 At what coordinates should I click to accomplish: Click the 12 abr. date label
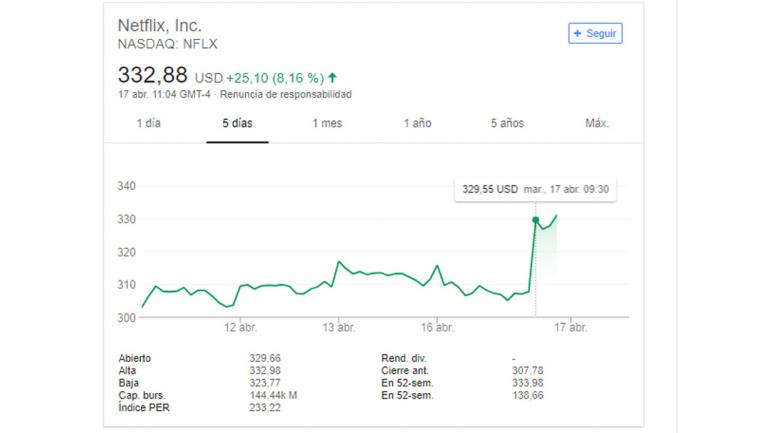click(241, 327)
